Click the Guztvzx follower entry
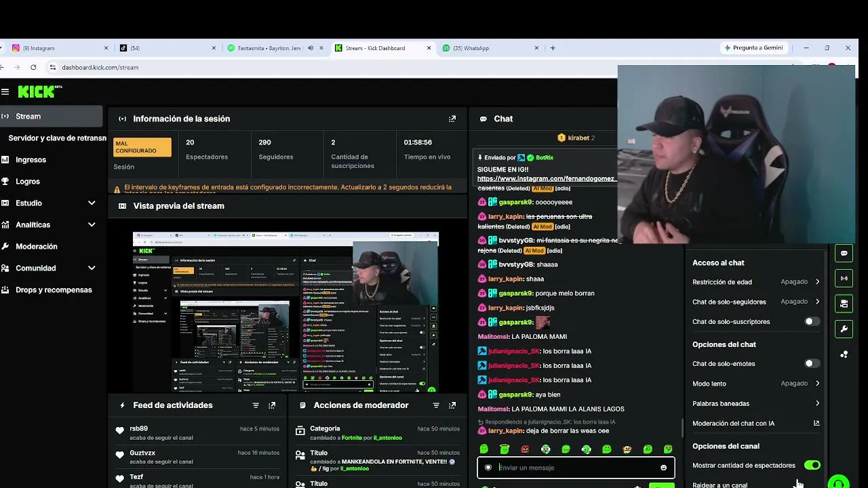This screenshot has height=488, width=868. point(197,457)
